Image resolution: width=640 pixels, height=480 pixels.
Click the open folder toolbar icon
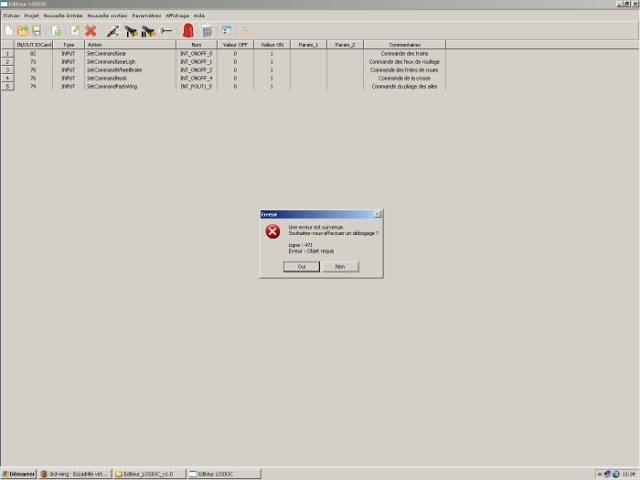pos(24,31)
